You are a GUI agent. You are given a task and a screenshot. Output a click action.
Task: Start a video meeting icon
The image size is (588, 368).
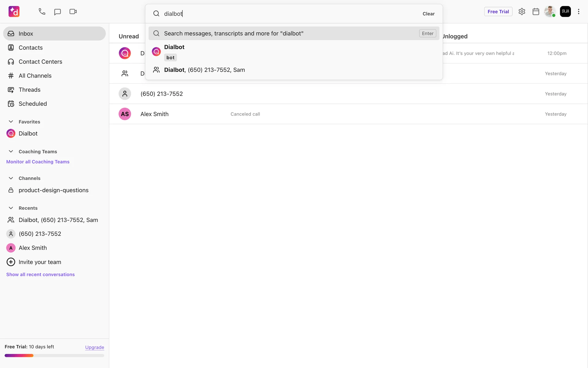tap(73, 12)
